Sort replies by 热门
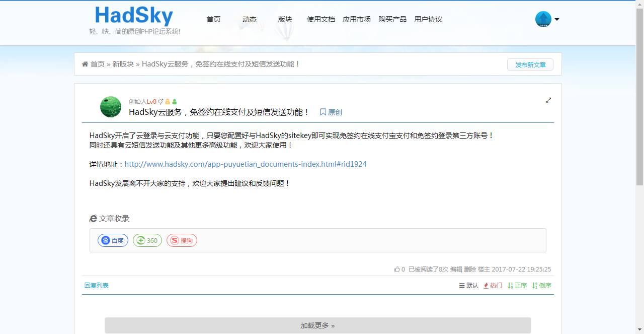 pos(493,285)
